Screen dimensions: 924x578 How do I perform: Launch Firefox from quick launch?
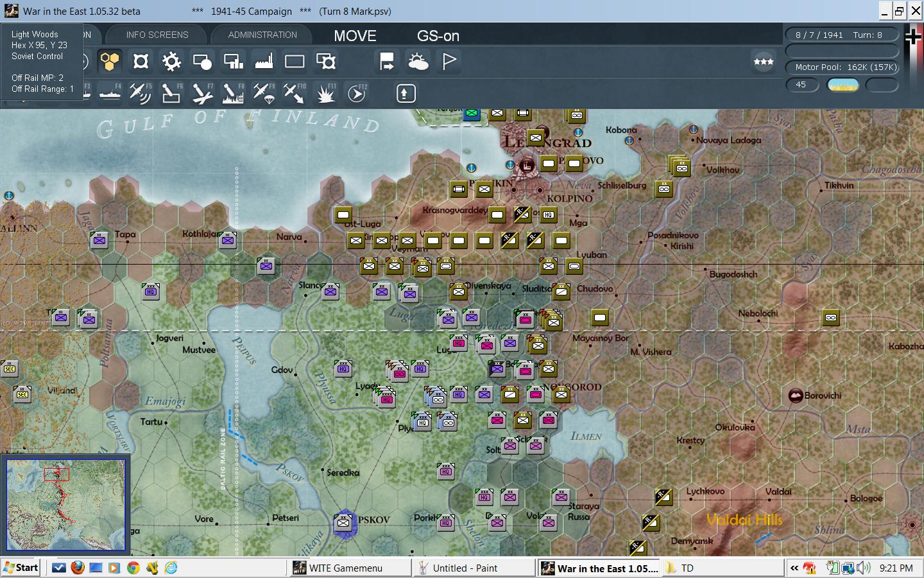(78, 568)
